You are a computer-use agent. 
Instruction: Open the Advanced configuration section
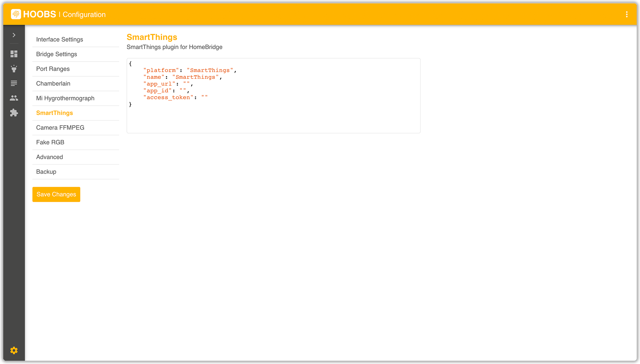tap(50, 157)
